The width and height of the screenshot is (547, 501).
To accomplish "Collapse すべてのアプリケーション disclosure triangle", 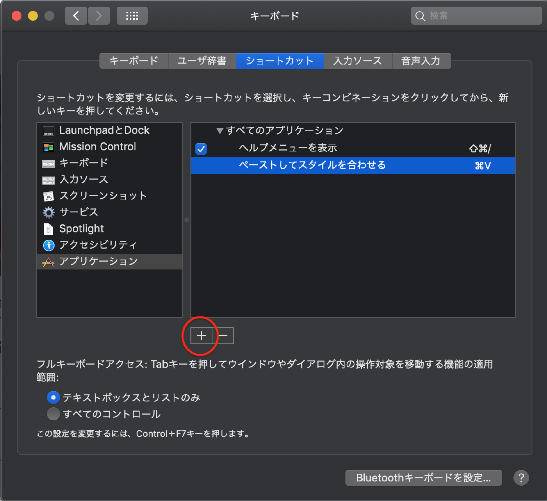I will (x=219, y=131).
